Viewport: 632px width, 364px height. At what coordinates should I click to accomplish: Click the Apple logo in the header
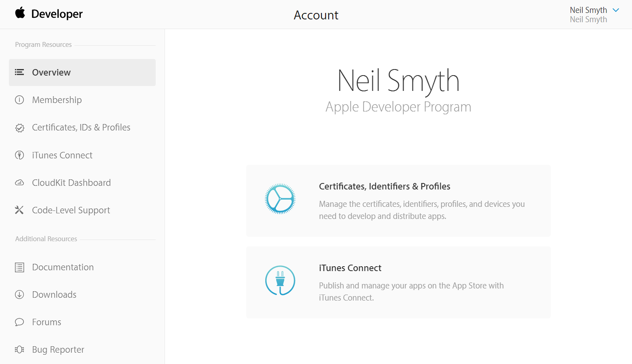[20, 13]
